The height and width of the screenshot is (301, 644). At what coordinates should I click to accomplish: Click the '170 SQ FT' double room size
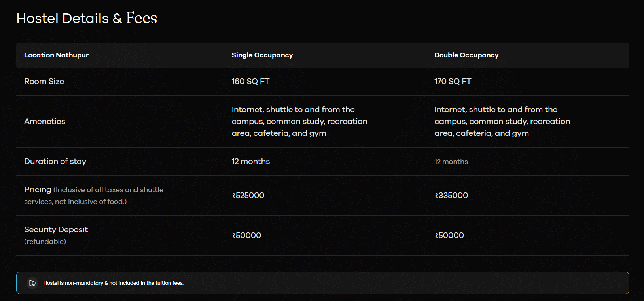[453, 81]
